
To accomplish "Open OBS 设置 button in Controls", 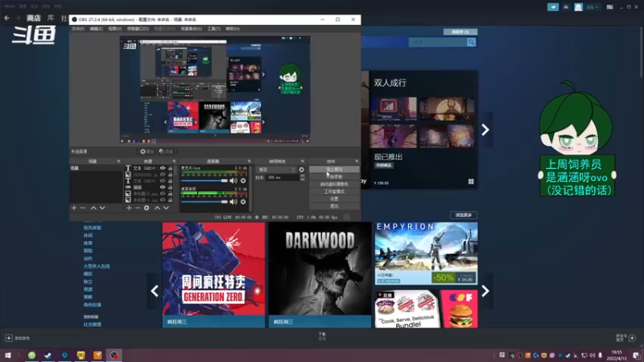I will tap(334, 199).
